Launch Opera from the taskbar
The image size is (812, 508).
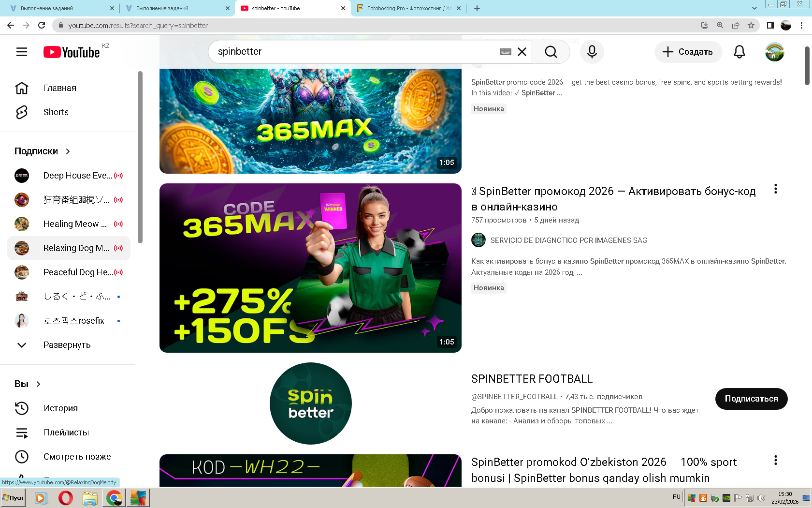point(66,498)
